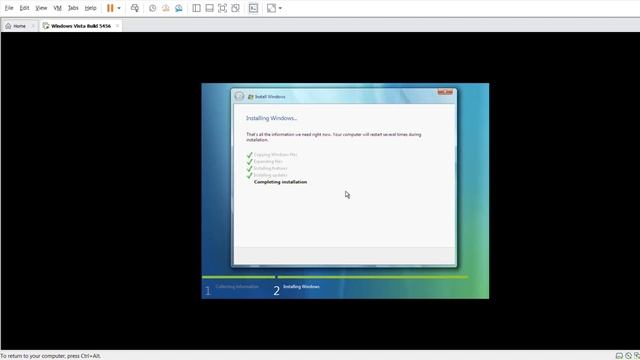Click step 2 'Installing Windows' label

(x=301, y=287)
